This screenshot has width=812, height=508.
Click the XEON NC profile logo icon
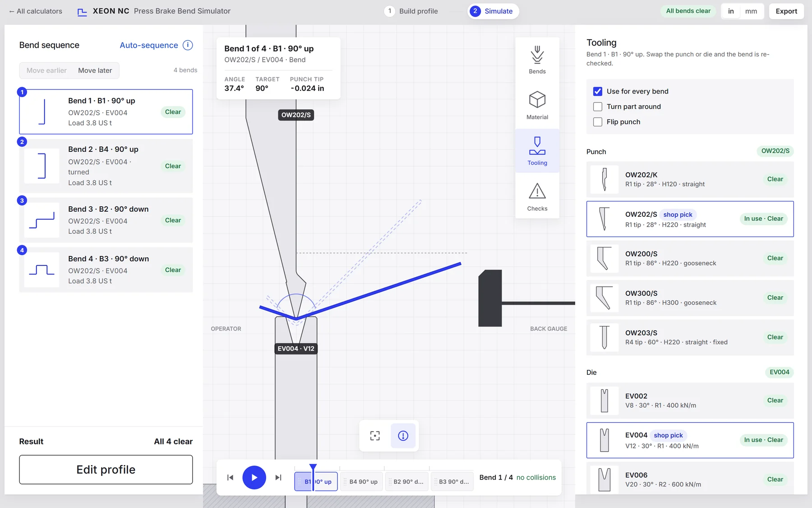coord(82,12)
